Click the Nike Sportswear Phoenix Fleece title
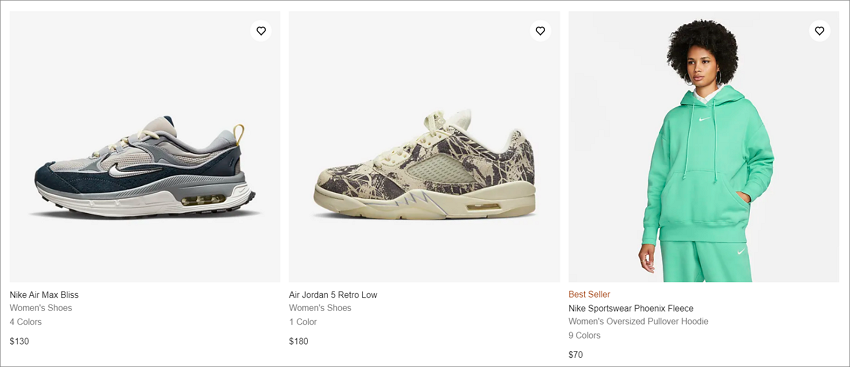The width and height of the screenshot is (850, 367). (x=630, y=308)
